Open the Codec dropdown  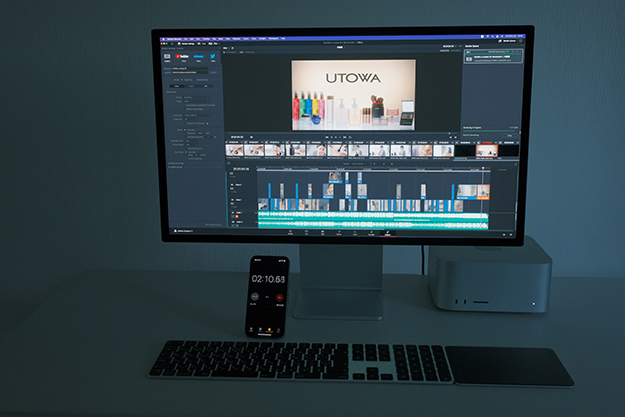coord(196,101)
